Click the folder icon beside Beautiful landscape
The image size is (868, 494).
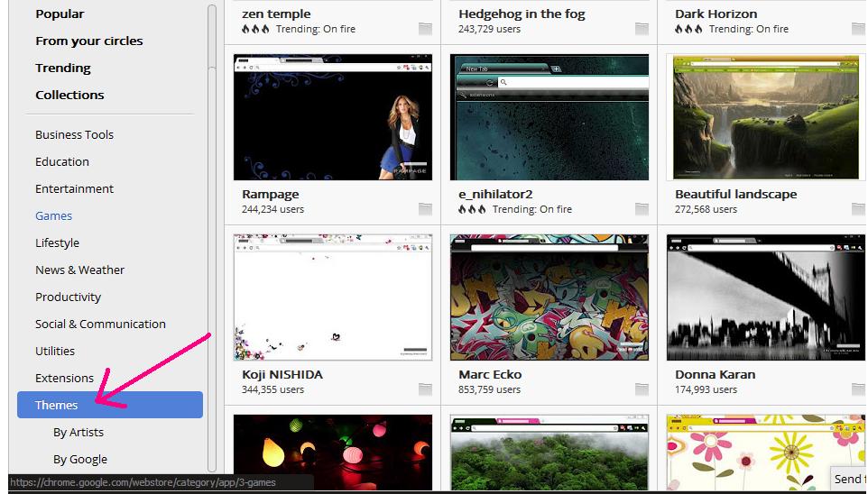[858, 209]
